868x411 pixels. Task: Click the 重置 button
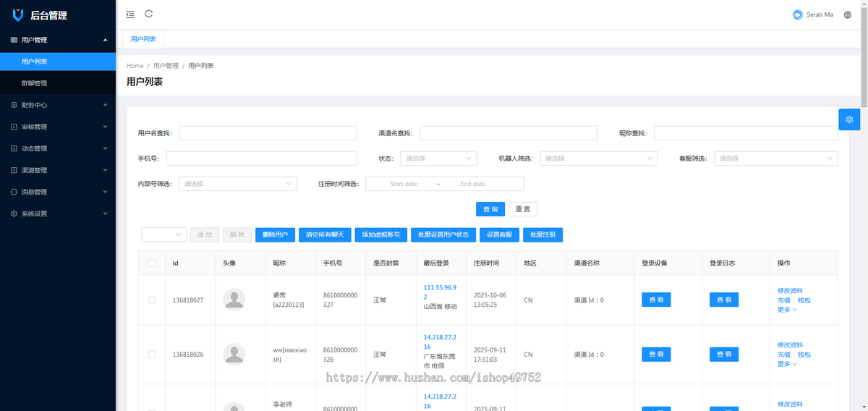(523, 209)
